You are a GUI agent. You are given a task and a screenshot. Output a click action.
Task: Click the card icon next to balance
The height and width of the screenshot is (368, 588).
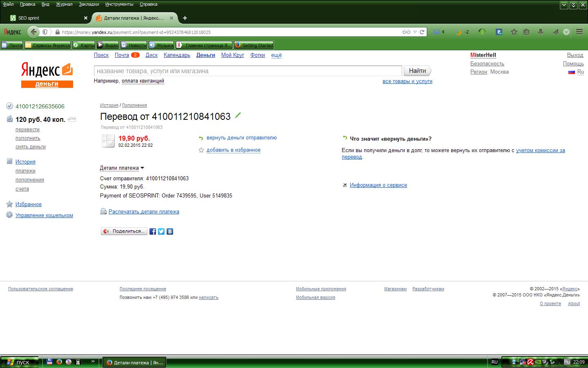pyautogui.click(x=72, y=119)
